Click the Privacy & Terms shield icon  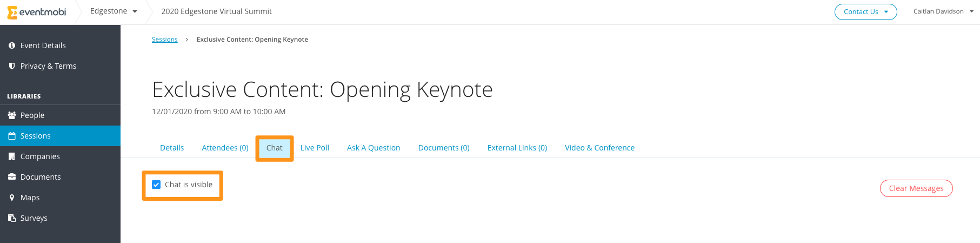(12, 66)
